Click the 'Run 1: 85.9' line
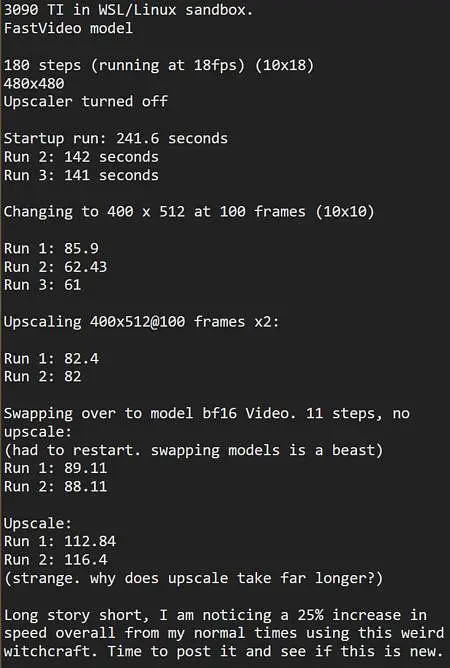 (x=51, y=248)
